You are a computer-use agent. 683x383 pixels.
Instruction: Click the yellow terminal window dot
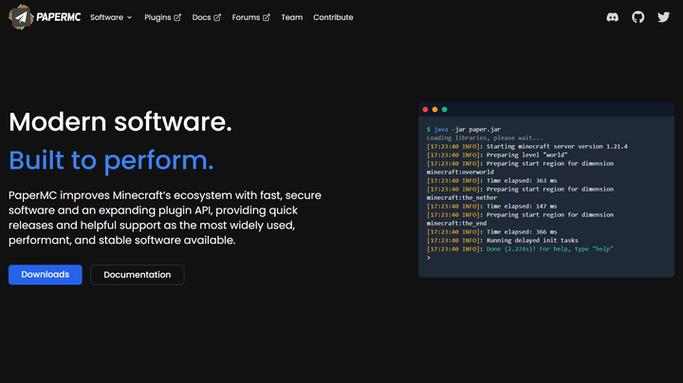[x=435, y=109]
